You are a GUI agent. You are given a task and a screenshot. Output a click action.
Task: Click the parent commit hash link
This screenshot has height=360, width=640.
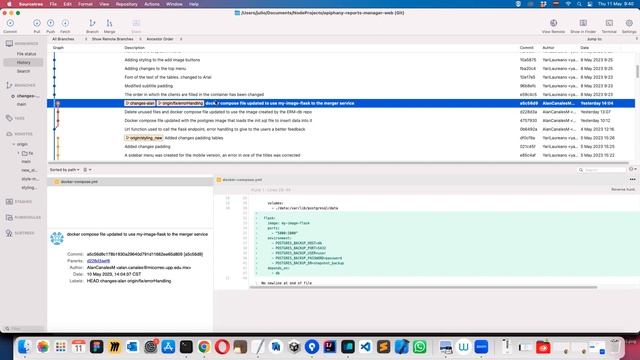[x=98, y=261]
